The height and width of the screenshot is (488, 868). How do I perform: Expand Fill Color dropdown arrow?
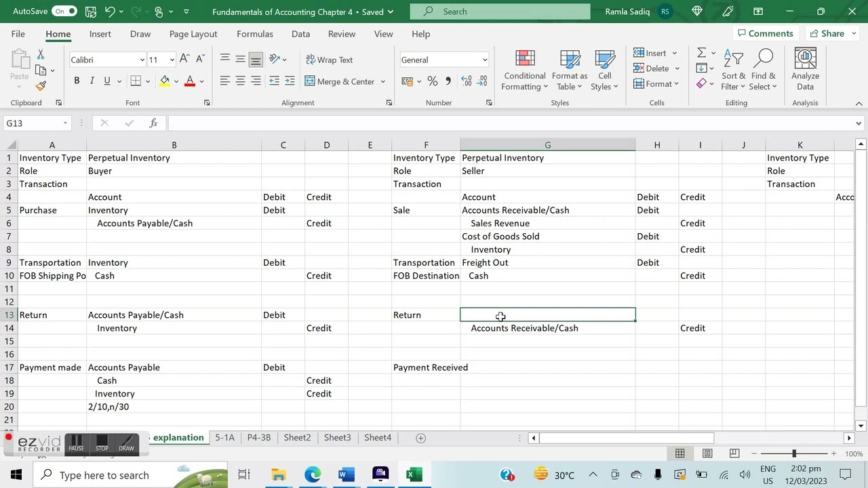click(176, 81)
